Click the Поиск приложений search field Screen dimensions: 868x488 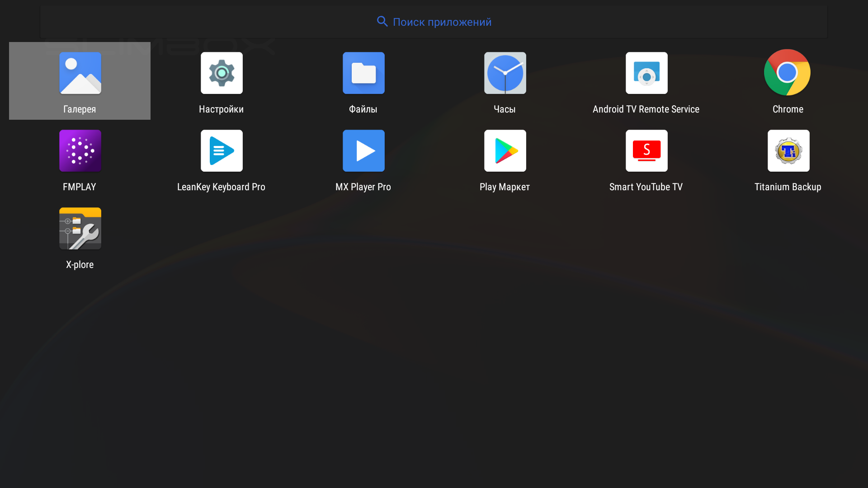(442, 22)
